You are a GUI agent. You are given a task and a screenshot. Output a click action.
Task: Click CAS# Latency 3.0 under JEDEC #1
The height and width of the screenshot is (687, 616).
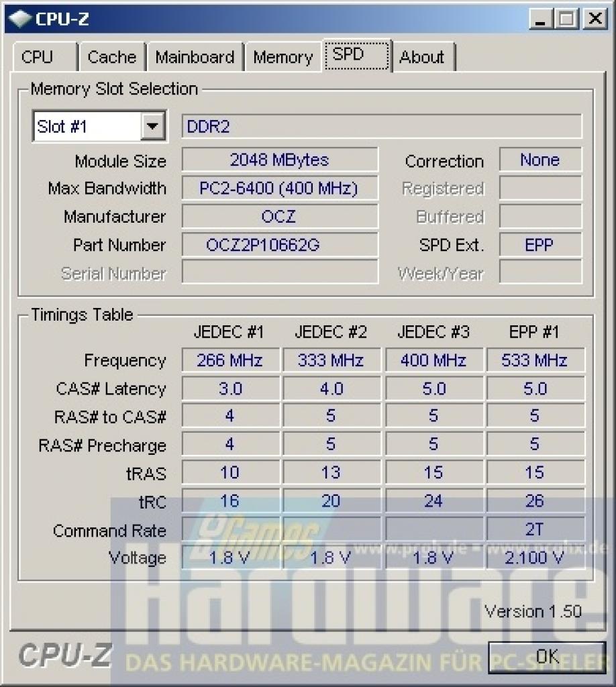[x=230, y=389]
